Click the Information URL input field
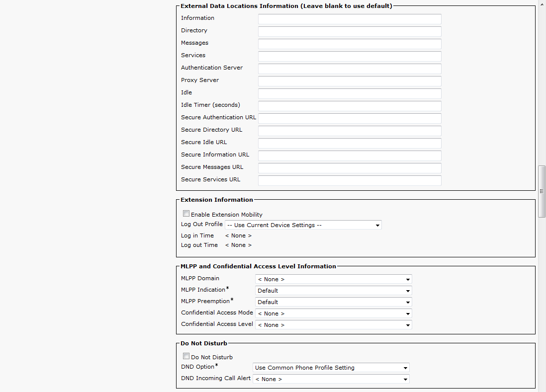Viewport: 546px width, 392px height. [349, 19]
